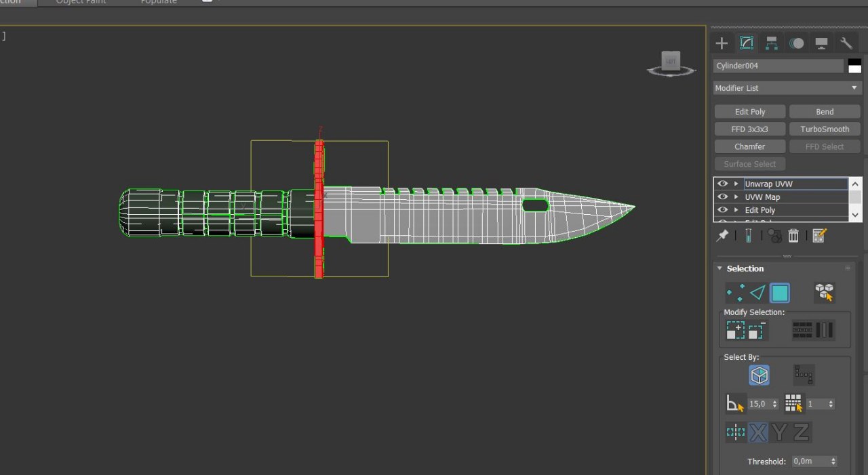The height and width of the screenshot is (475, 868).
Task: Grow the selection
Action: [736, 330]
